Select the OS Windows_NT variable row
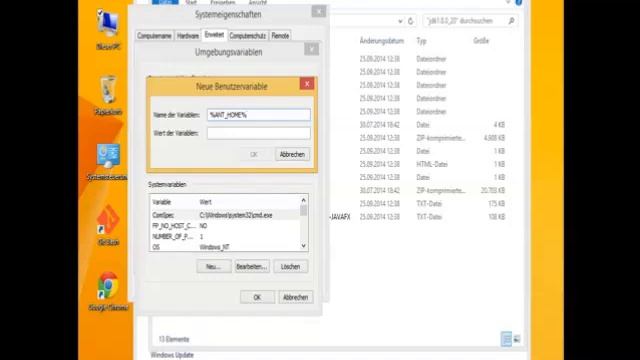The image size is (640, 360). pyautogui.click(x=225, y=247)
